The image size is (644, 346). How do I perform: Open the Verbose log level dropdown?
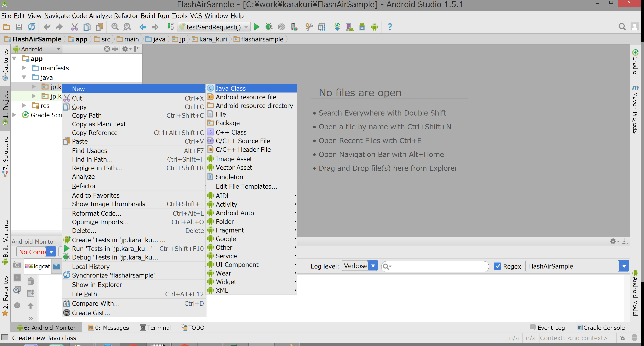tap(360, 266)
